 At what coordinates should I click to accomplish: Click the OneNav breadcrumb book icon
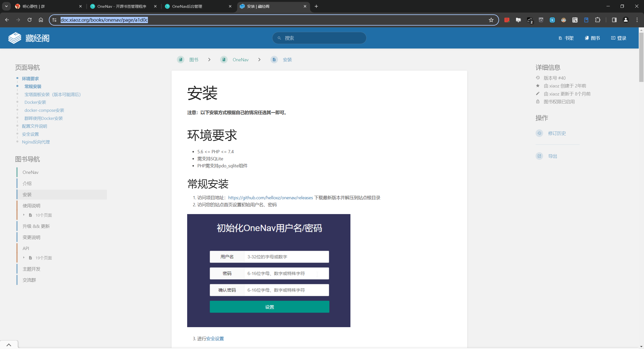tap(224, 60)
